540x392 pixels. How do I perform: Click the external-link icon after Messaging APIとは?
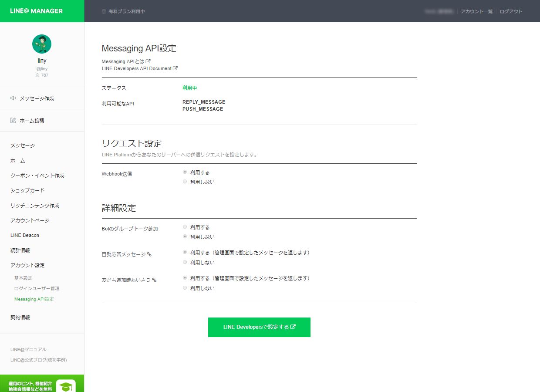click(148, 61)
